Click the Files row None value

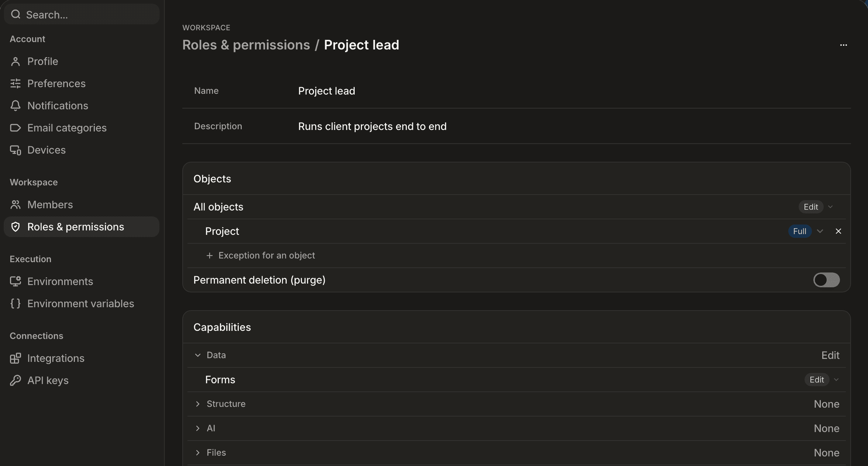(x=827, y=453)
